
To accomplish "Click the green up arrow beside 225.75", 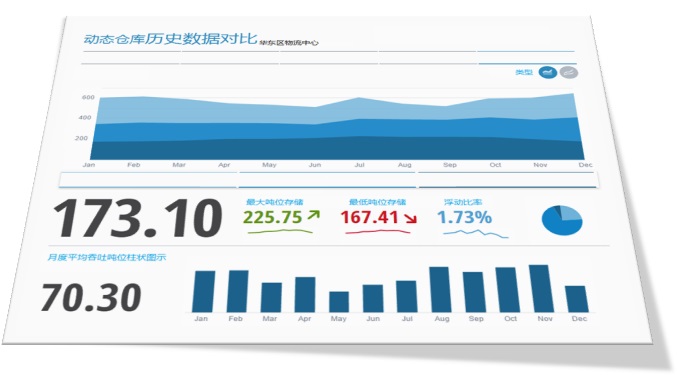I will tap(313, 215).
